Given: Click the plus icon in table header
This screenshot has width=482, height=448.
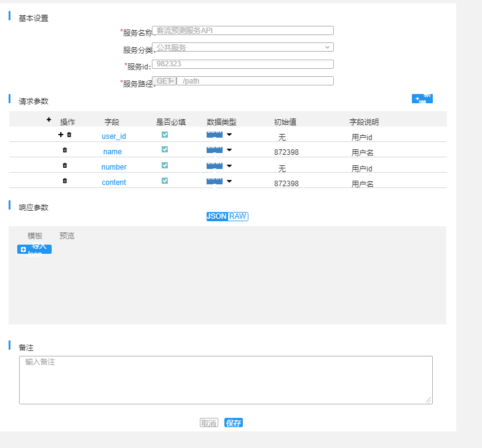Looking at the screenshot, I should point(49,119).
